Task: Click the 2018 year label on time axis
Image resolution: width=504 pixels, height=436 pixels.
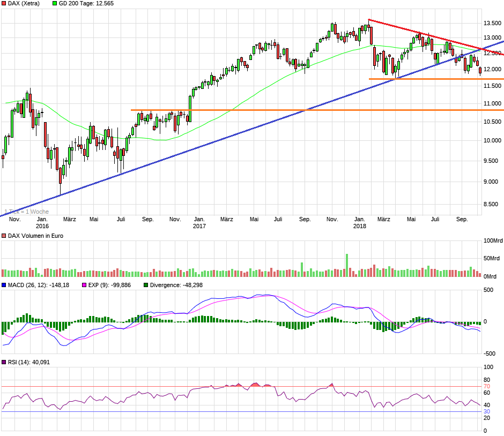Action: pyautogui.click(x=360, y=226)
